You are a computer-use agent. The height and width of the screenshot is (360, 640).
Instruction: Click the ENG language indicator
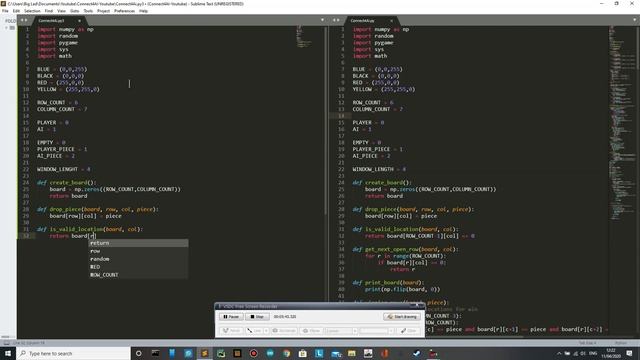click(593, 353)
